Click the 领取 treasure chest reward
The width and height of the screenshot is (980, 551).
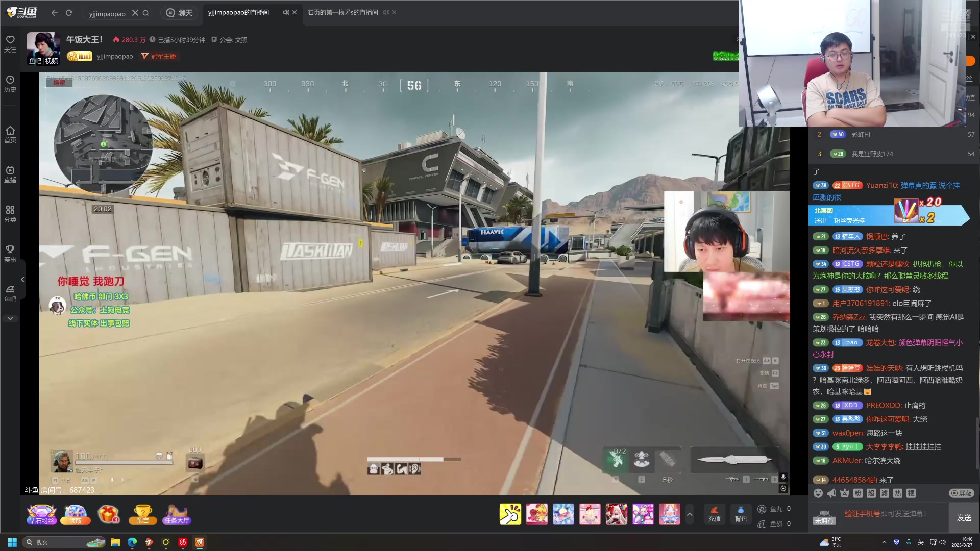pyautogui.click(x=76, y=514)
